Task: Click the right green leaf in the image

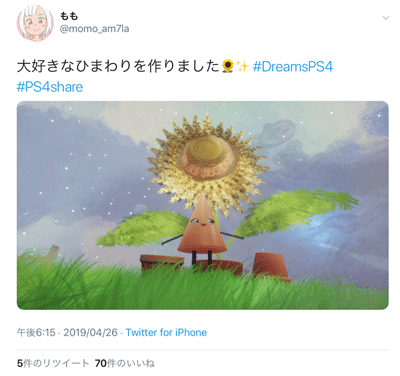Action: coord(295,210)
